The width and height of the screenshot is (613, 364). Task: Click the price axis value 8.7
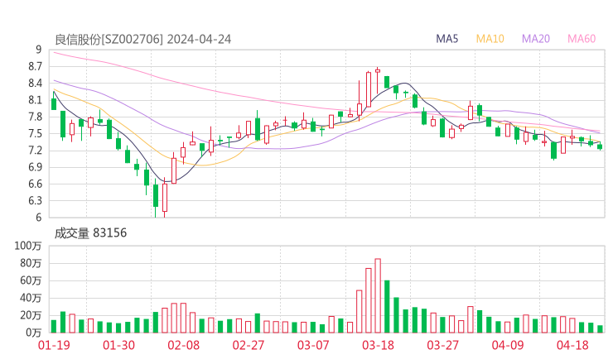pos(35,66)
